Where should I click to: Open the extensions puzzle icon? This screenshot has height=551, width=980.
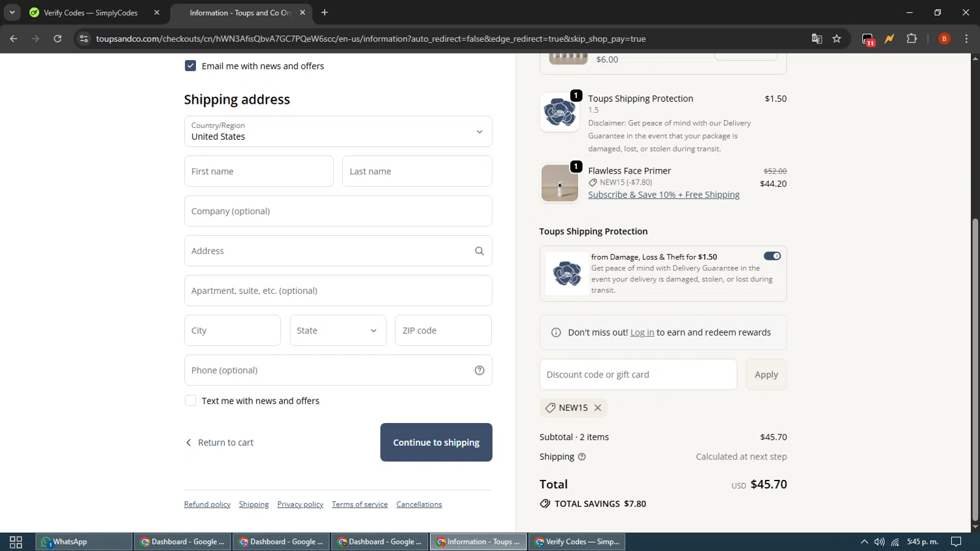coord(912,39)
